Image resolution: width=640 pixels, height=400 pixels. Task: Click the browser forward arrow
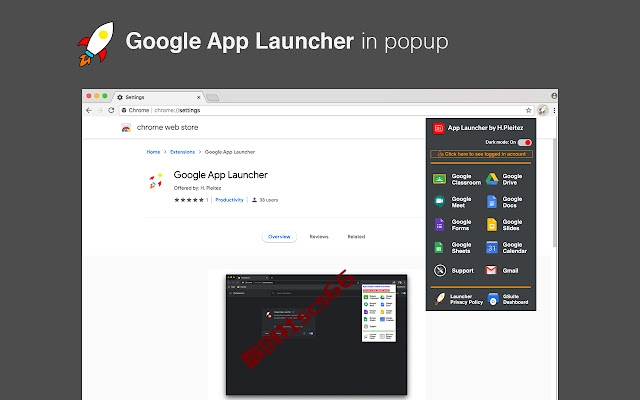pyautogui.click(x=100, y=110)
